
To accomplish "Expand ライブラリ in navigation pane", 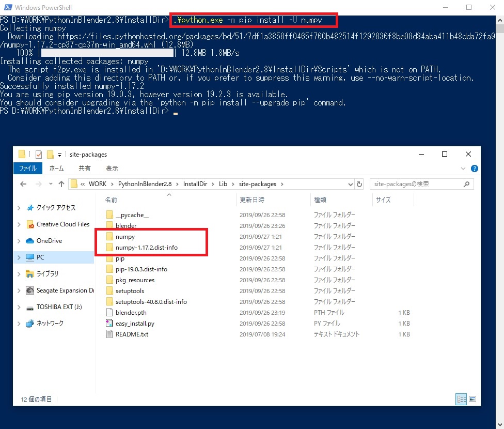I will 19,274.
